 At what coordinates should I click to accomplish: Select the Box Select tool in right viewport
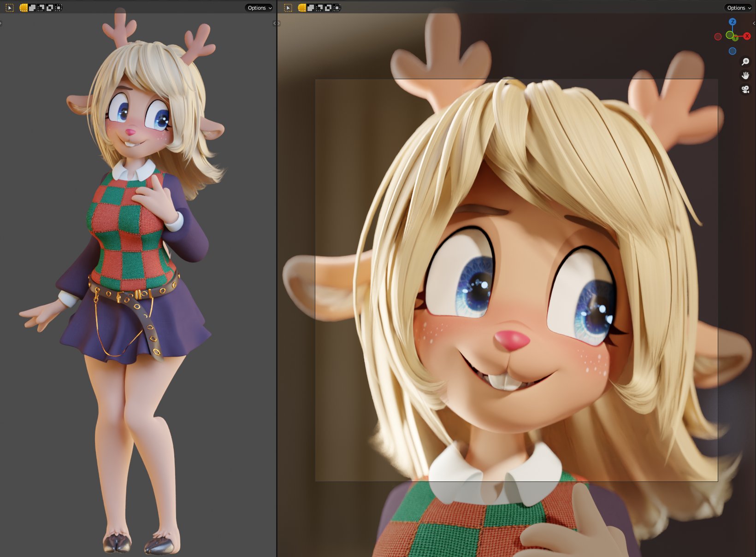coord(288,7)
